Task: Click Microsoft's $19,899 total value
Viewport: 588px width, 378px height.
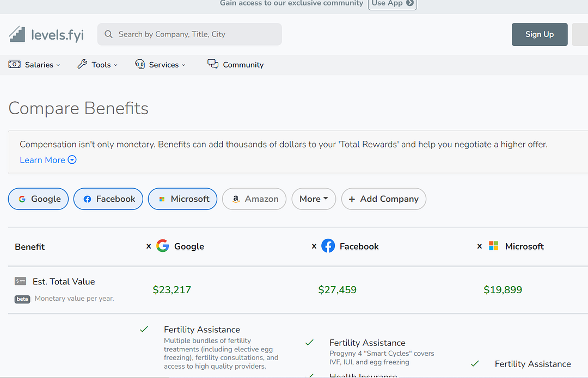Action: click(x=503, y=289)
